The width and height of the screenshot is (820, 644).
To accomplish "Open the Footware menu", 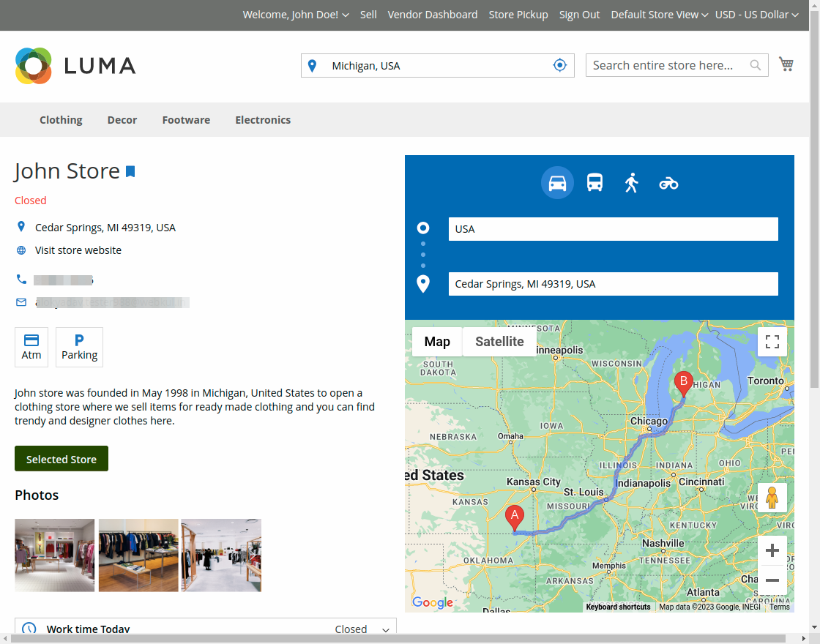I will (186, 120).
